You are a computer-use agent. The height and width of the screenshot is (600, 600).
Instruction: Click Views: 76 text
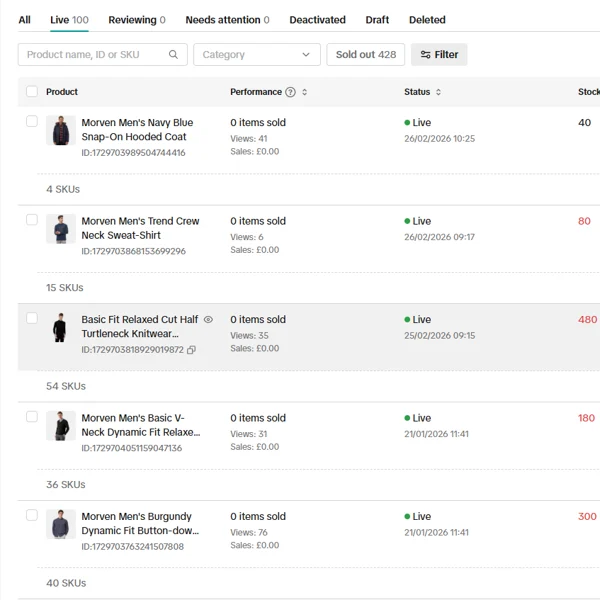(x=249, y=532)
